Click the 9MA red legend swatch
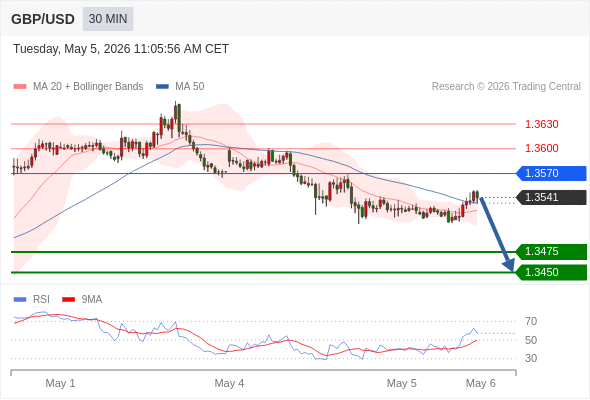Viewport: 590px width, 400px height. coord(68,300)
